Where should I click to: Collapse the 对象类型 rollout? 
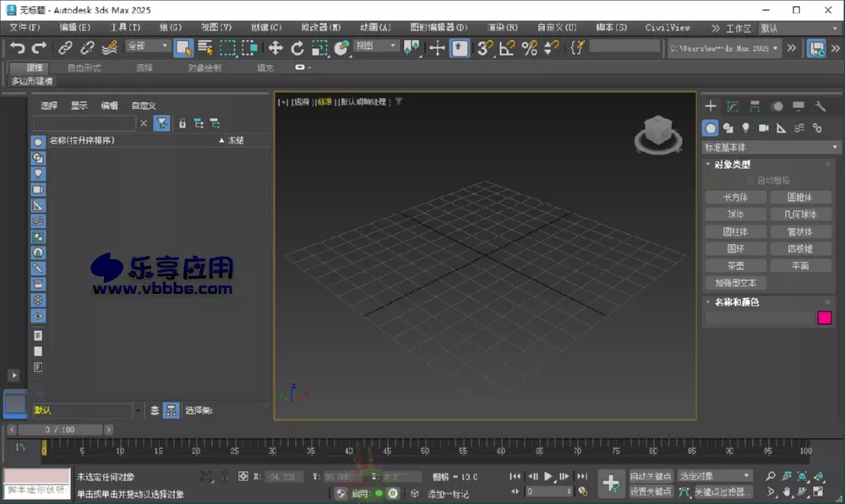(x=733, y=165)
